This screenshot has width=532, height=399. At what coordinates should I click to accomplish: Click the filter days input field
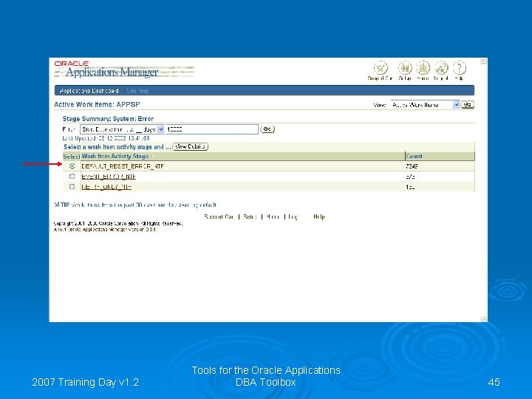tap(212, 129)
